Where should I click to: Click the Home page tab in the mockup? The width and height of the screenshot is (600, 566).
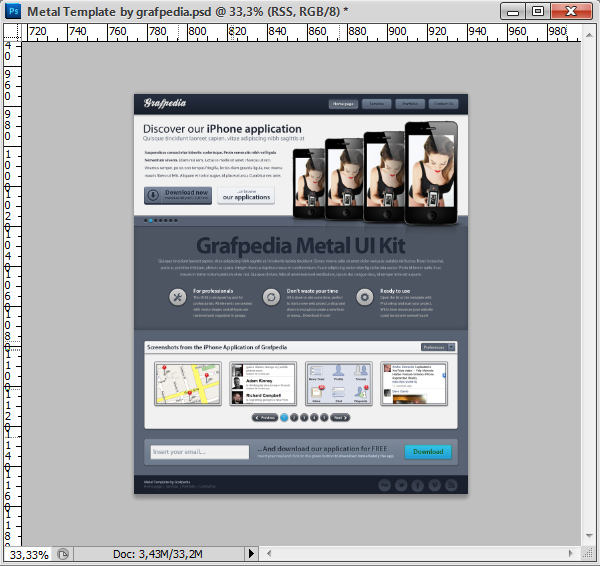344,103
